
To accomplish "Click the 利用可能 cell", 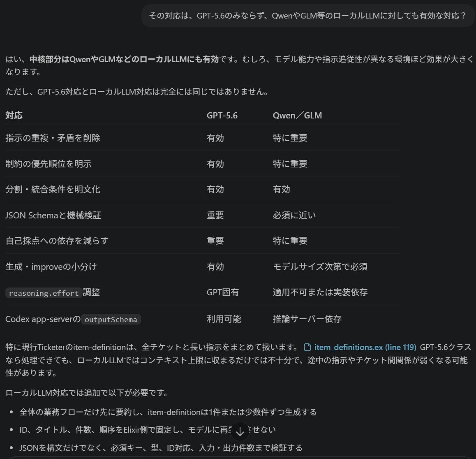I will [224, 319].
